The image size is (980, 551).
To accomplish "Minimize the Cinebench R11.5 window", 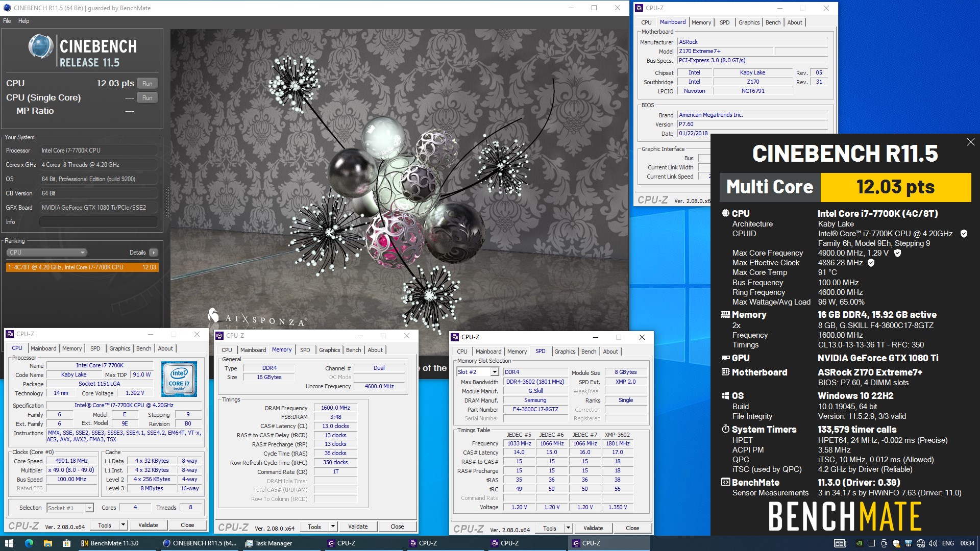I will tap(571, 8).
